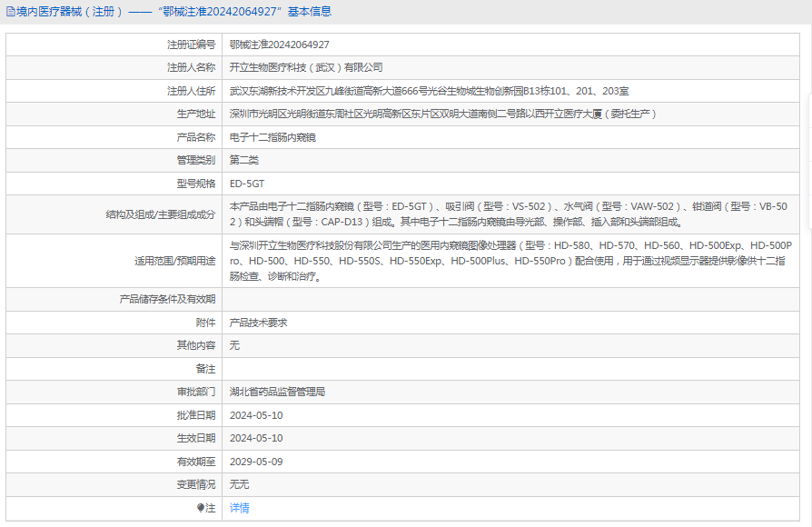Select registration number 鄂械注准20242064927 cell
The width and height of the screenshot is (812, 527).
pos(279,45)
